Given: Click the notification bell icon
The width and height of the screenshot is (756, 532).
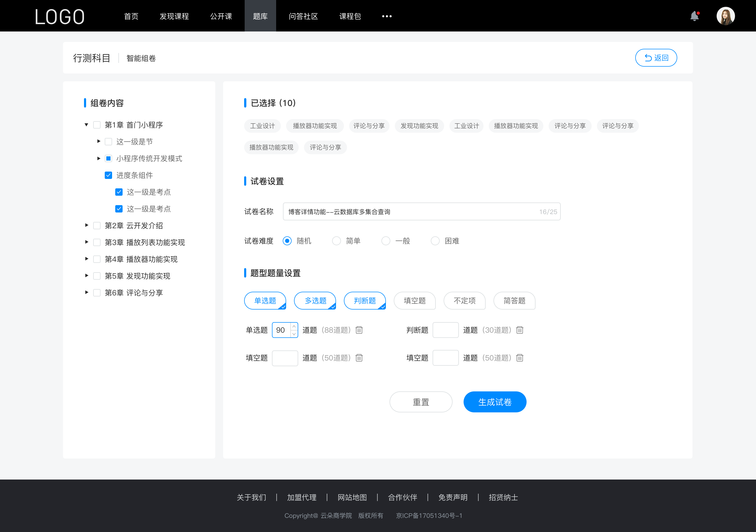Looking at the screenshot, I should pos(694,15).
